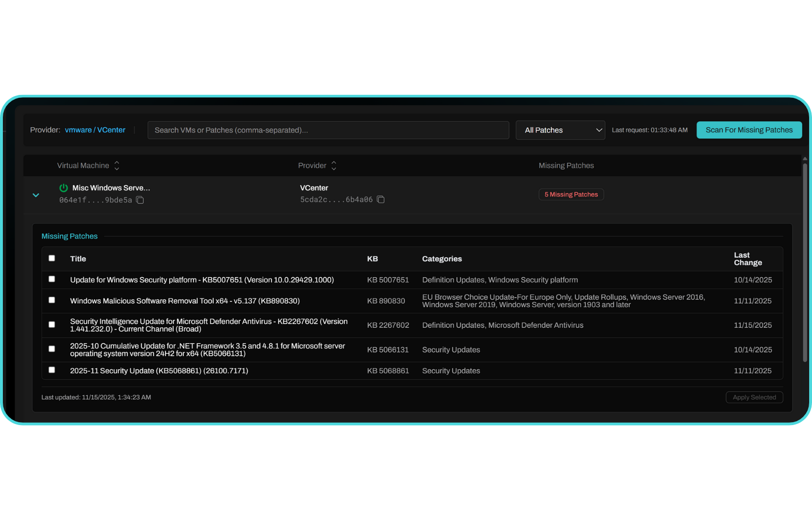Viewport: 812px width, 520px height.
Task: Click Scan For Missing Patches button
Action: tap(749, 130)
